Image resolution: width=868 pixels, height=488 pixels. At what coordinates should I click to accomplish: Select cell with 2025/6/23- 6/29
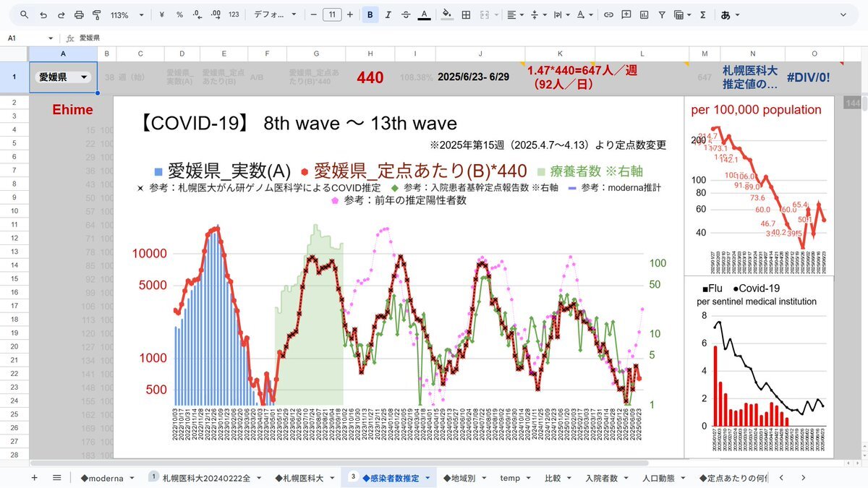[480, 77]
